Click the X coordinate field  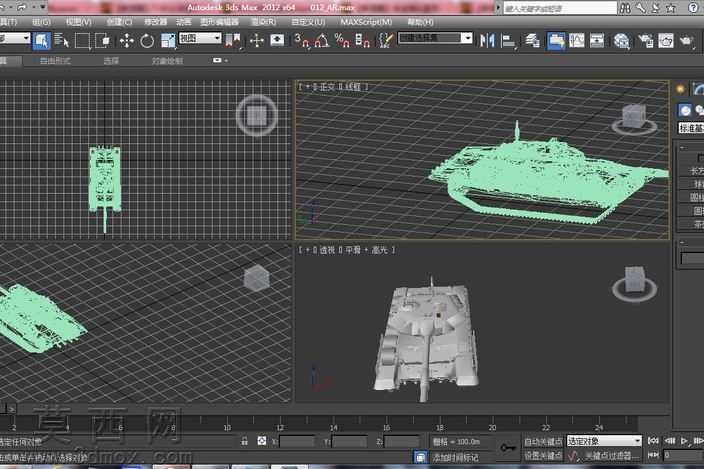click(297, 442)
